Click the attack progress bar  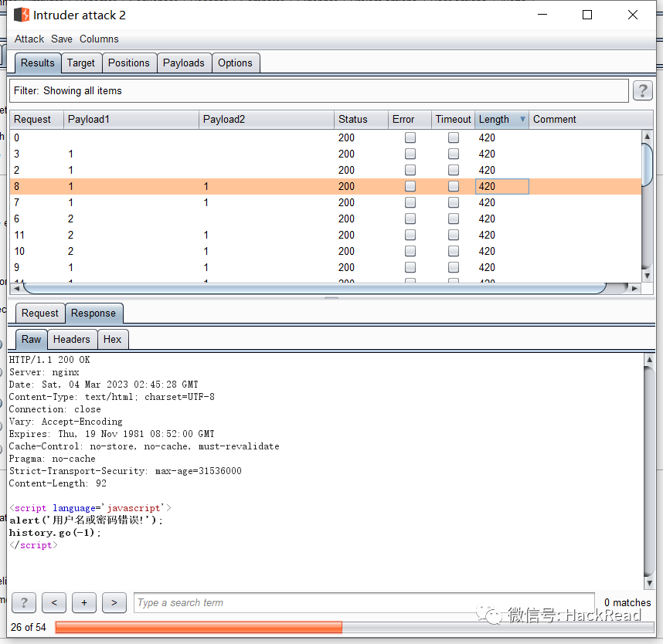point(355,627)
